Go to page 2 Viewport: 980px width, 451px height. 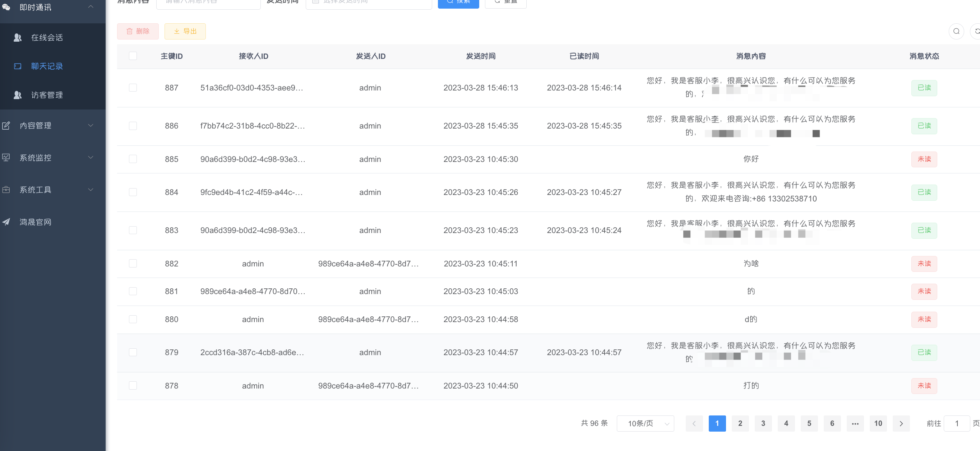740,423
